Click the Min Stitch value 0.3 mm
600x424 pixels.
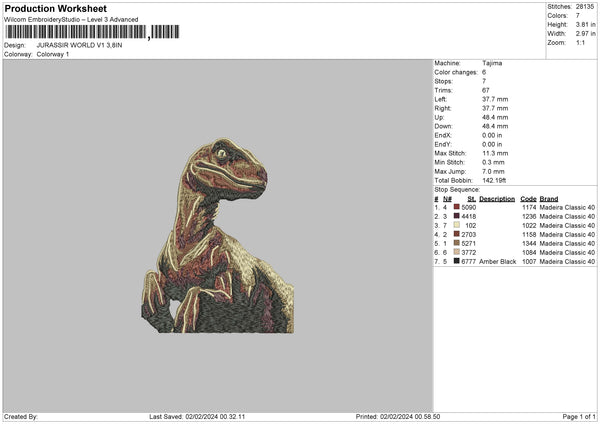tap(493, 162)
